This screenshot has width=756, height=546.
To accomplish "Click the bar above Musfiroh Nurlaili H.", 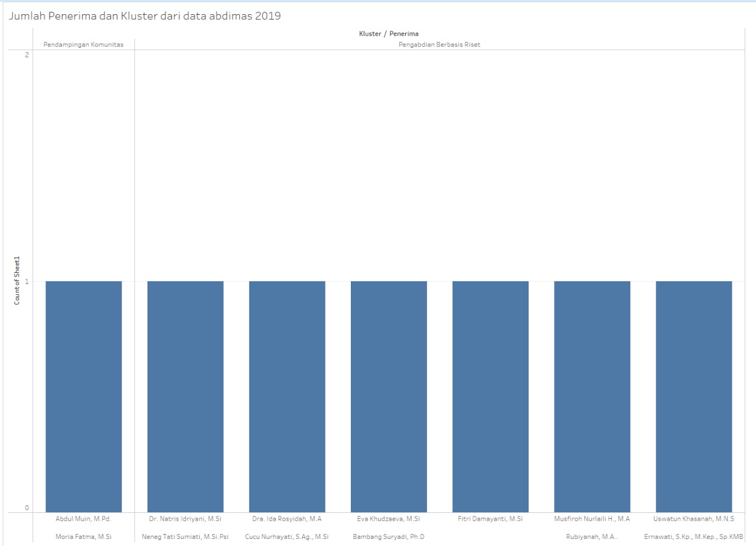I will (x=592, y=396).
